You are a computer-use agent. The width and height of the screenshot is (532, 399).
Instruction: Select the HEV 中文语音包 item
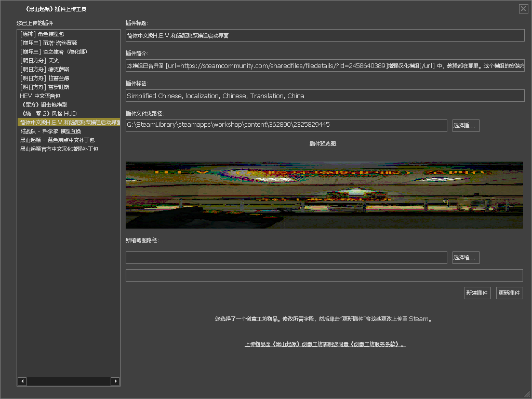click(x=69, y=96)
